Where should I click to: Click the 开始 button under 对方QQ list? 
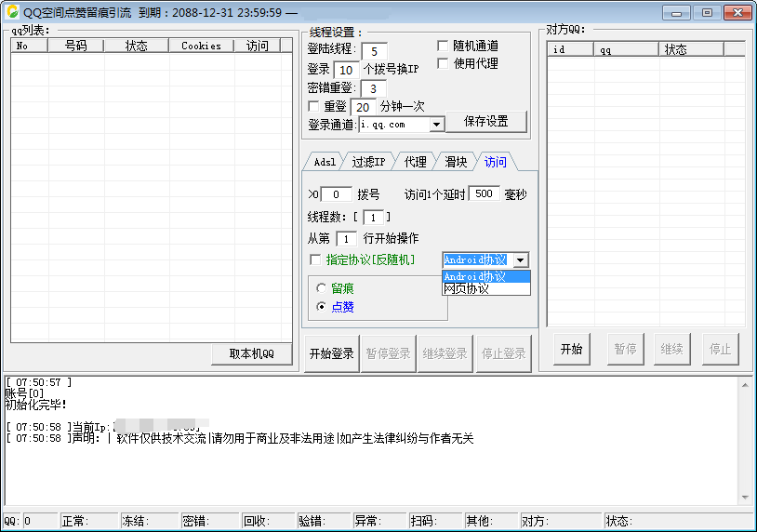(572, 349)
